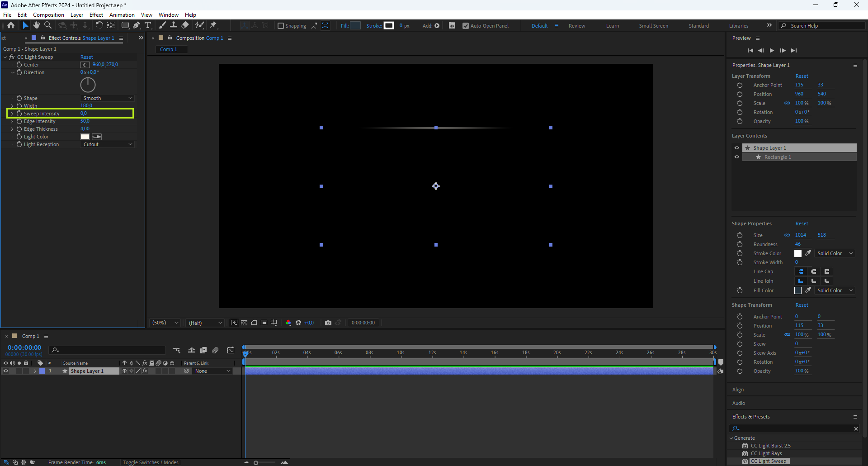Open the Light Reception Cutout dropdown

(x=108, y=144)
